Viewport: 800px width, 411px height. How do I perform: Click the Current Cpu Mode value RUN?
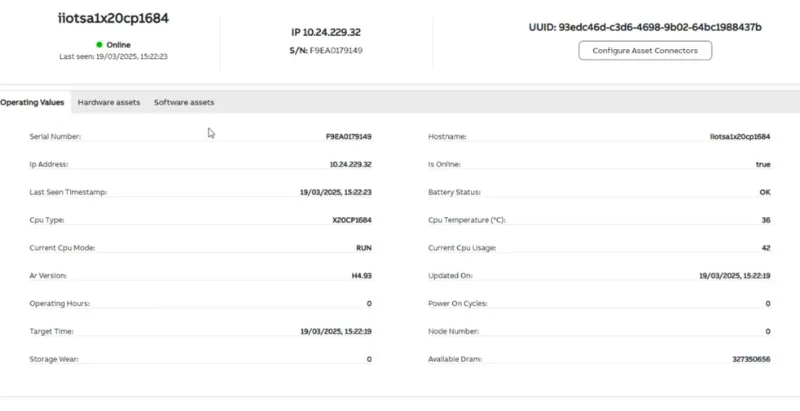pyautogui.click(x=363, y=247)
